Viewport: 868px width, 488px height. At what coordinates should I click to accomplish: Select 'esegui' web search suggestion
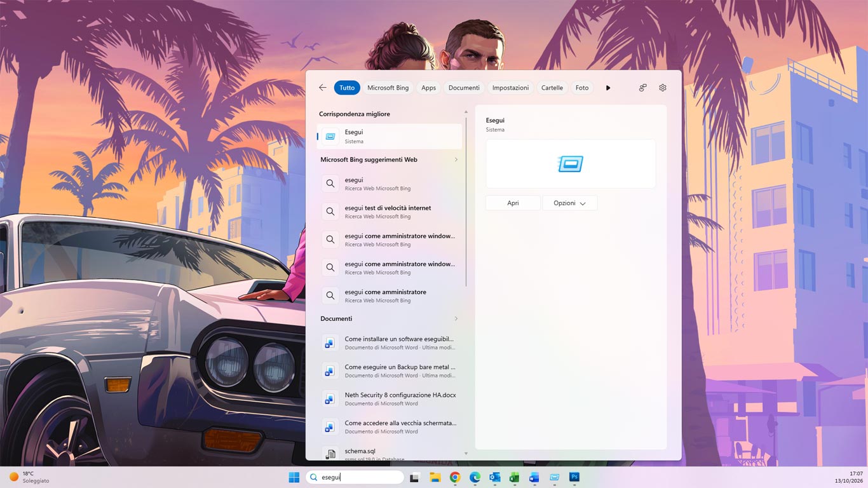[390, 184]
